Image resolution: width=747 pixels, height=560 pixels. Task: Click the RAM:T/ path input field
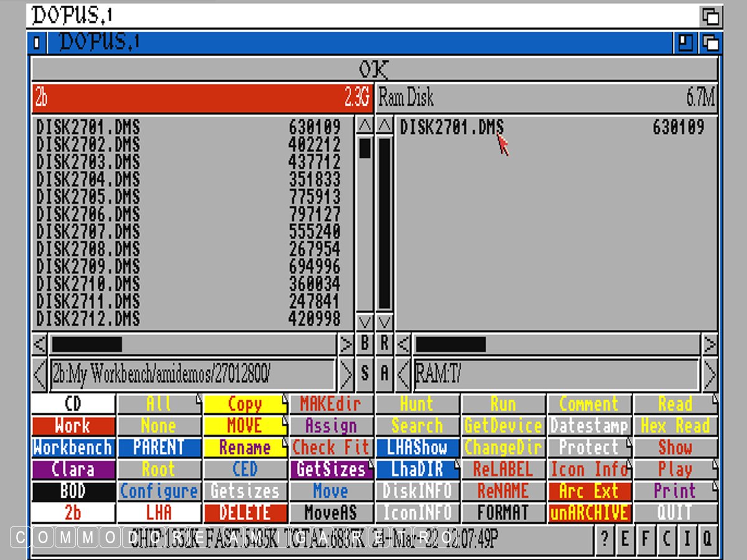click(x=555, y=374)
